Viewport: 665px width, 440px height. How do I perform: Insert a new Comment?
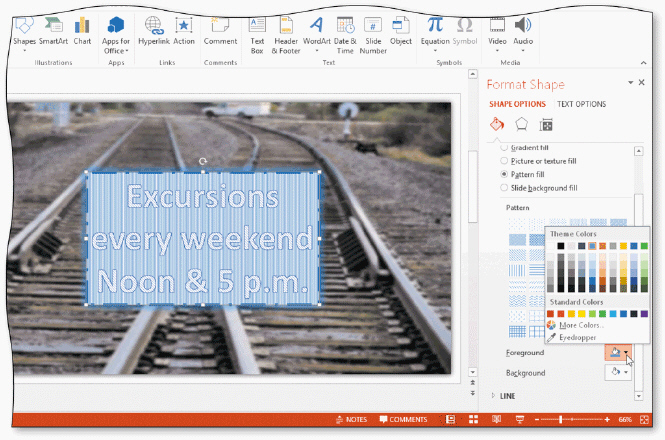tap(220, 31)
